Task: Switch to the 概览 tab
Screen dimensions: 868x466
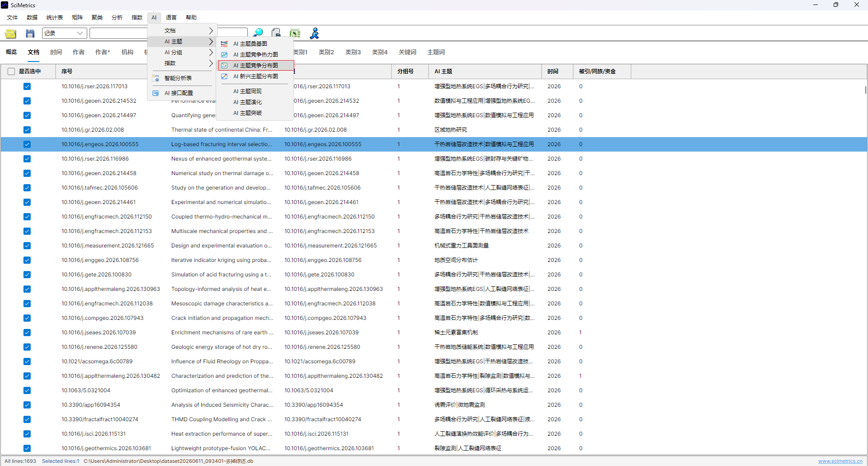Action: pos(11,52)
